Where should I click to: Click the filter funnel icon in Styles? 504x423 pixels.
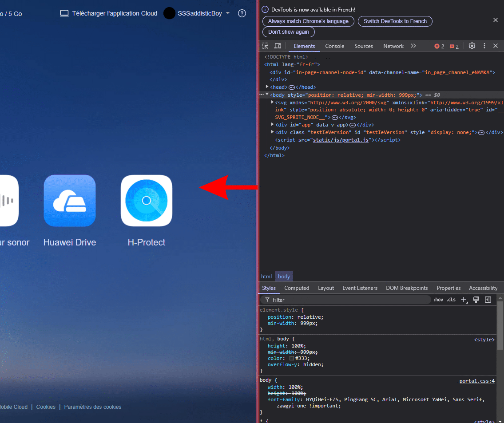click(267, 300)
